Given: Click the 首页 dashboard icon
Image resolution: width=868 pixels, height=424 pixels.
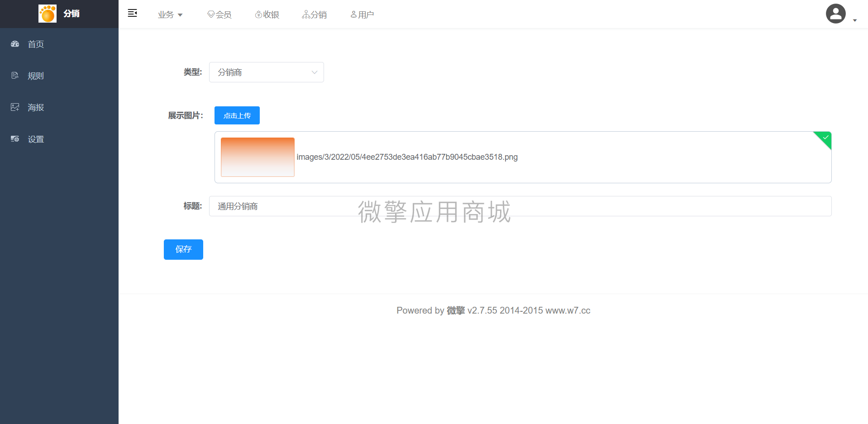Looking at the screenshot, I should [x=15, y=44].
